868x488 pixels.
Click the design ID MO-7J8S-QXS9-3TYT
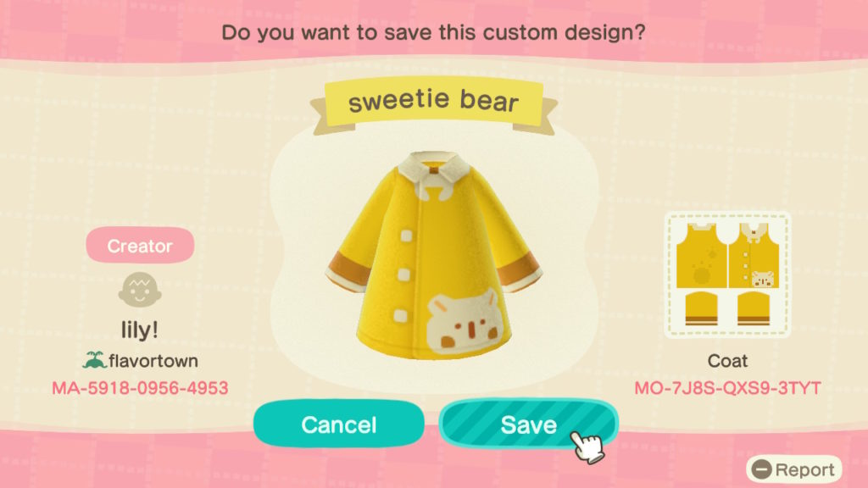tap(727, 388)
